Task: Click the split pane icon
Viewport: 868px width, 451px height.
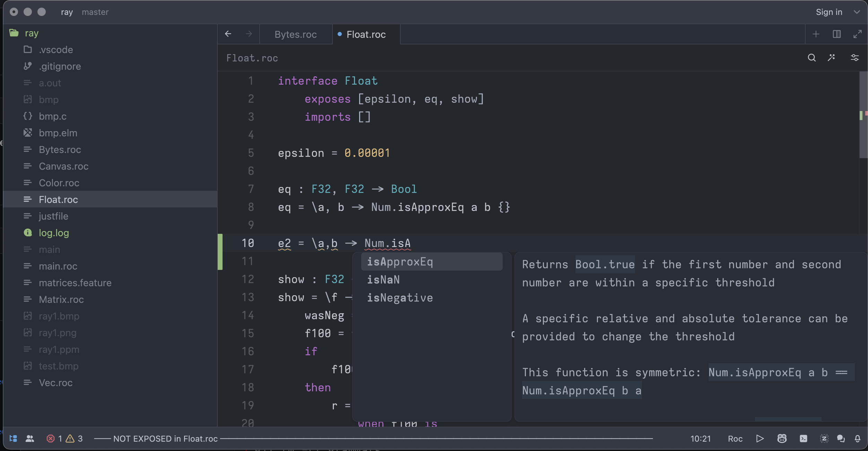Action: (837, 34)
